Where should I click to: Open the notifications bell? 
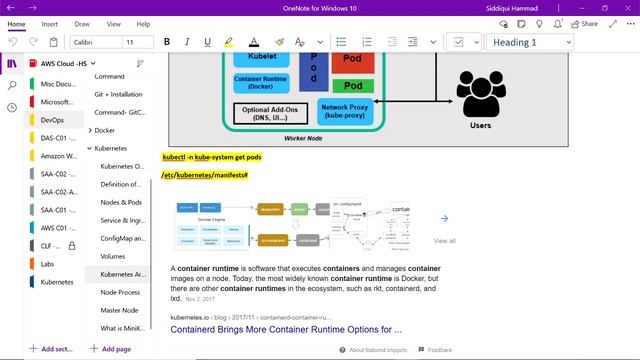click(x=558, y=24)
